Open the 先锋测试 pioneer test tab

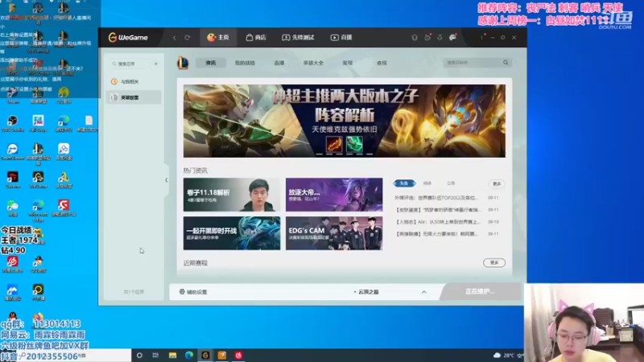[298, 37]
